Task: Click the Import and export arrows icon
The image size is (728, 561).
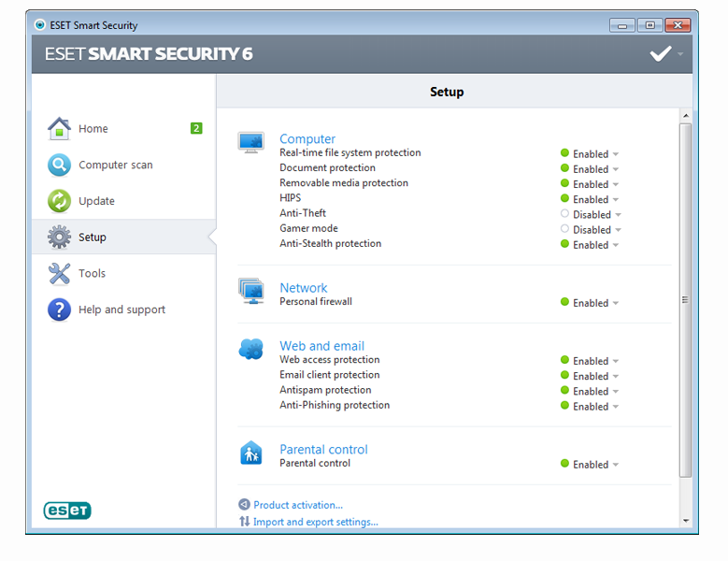Action: click(x=244, y=522)
